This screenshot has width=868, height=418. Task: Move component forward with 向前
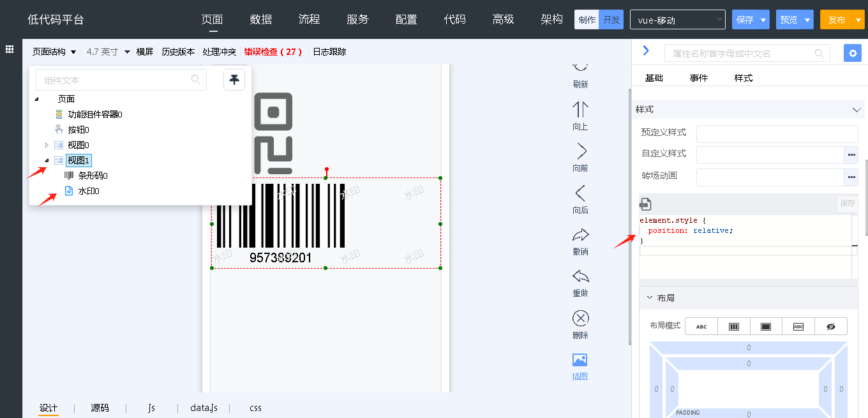580,158
